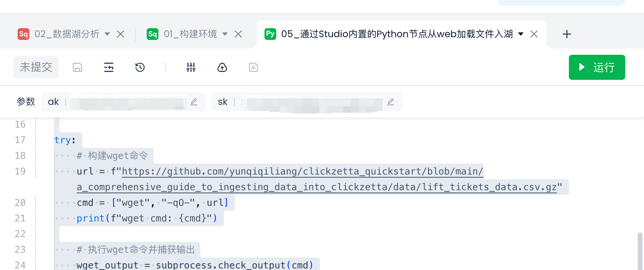Screen dimensions: 644x270
Task: Click the save icon in toolbar
Action: pyautogui.click(x=77, y=68)
